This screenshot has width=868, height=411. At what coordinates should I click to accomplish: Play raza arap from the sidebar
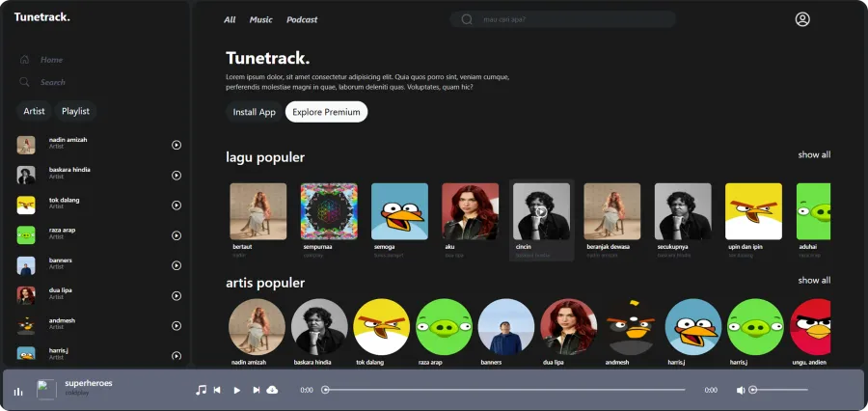pos(176,235)
